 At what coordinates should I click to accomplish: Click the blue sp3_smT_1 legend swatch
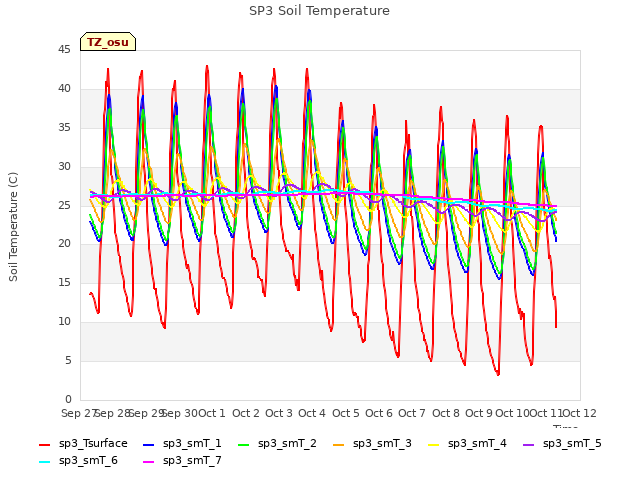(x=149, y=444)
